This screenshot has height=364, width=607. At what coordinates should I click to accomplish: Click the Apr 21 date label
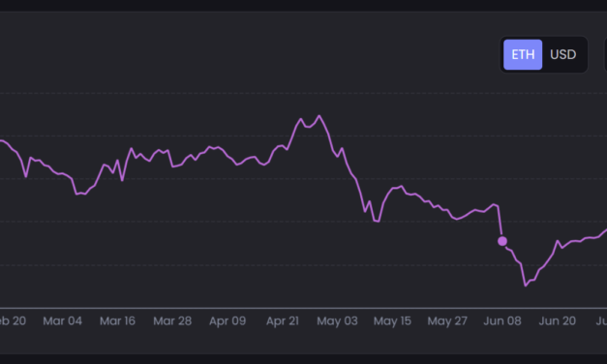point(283,321)
